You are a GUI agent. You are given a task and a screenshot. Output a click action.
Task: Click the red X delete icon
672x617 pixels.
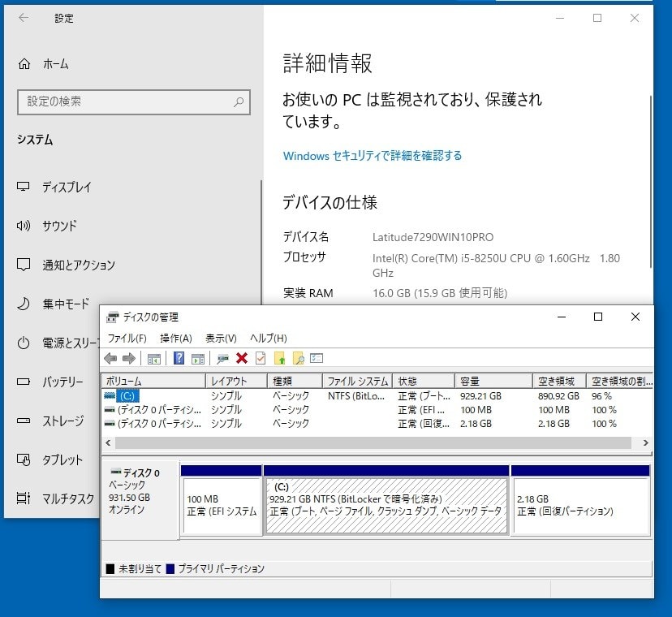(x=242, y=358)
